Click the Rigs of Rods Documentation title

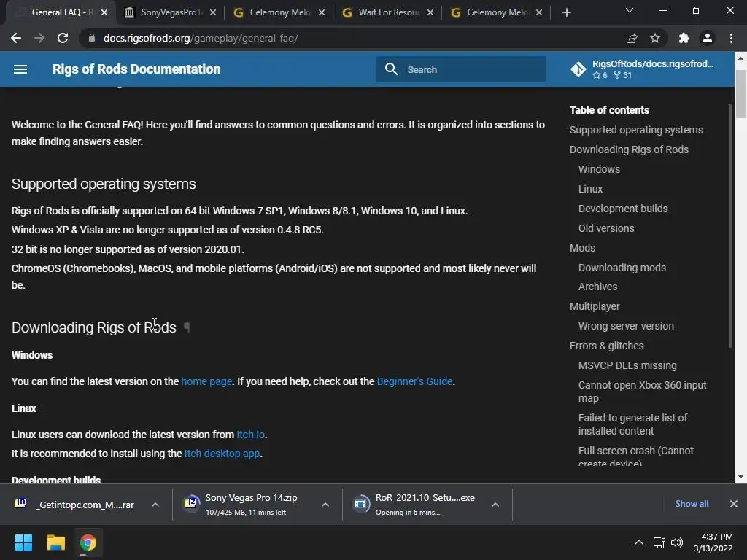[x=136, y=69]
